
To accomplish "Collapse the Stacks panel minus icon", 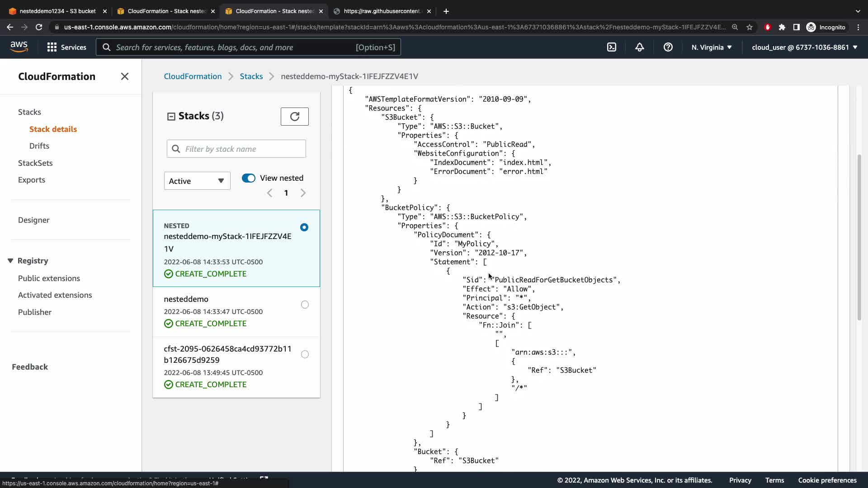I will point(171,117).
